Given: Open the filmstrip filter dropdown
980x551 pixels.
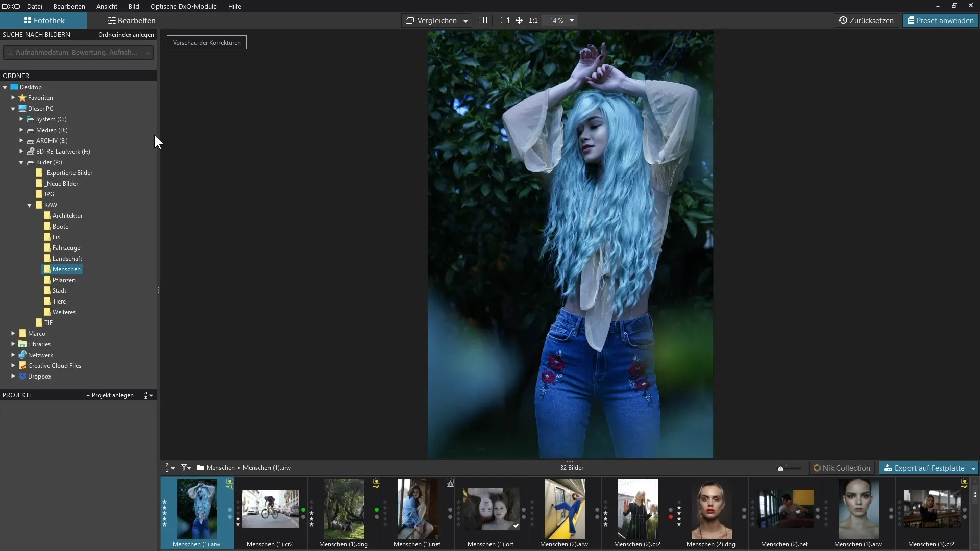Looking at the screenshot, I should click(186, 468).
